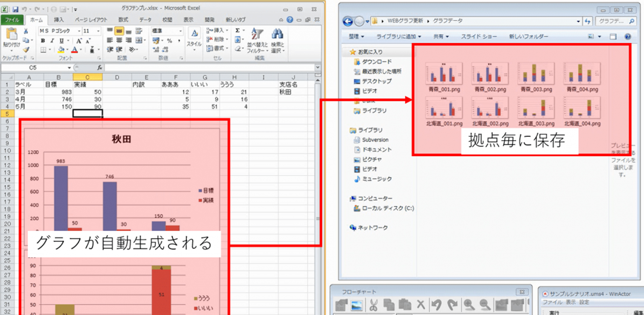Open the Delete cells (削除) dropdown

pyautogui.click(x=217, y=39)
